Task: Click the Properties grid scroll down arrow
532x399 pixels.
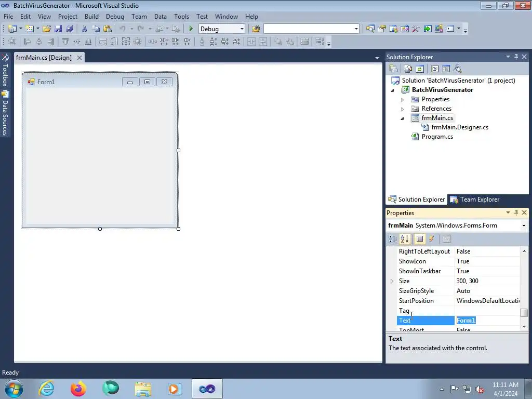Action: (524, 326)
